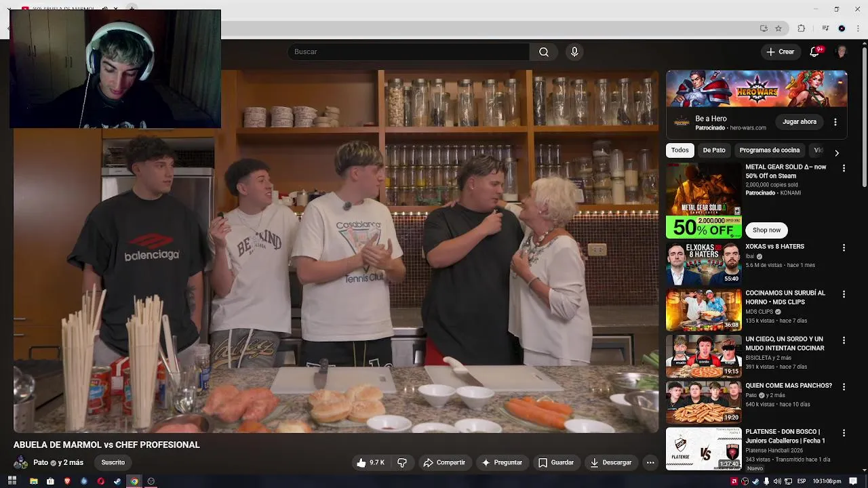Click the YouTube search magnifier button

[544, 52]
